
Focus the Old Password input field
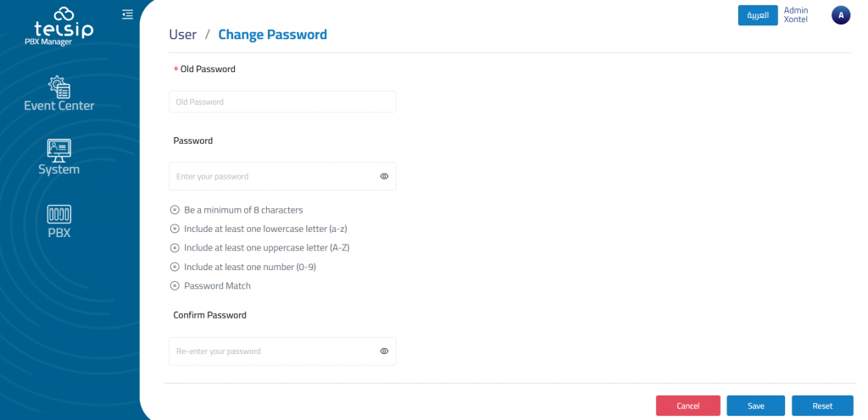(282, 102)
